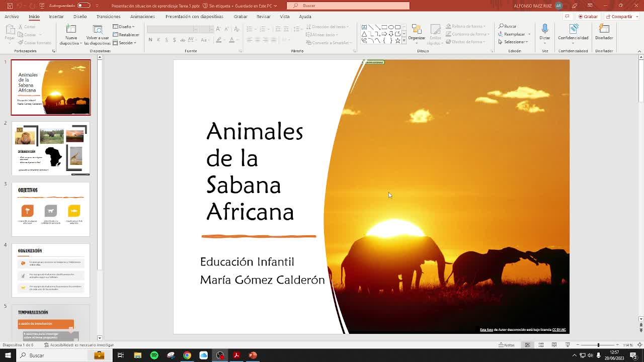Toggle the Notas pane
The image size is (644, 362).
[507, 345]
